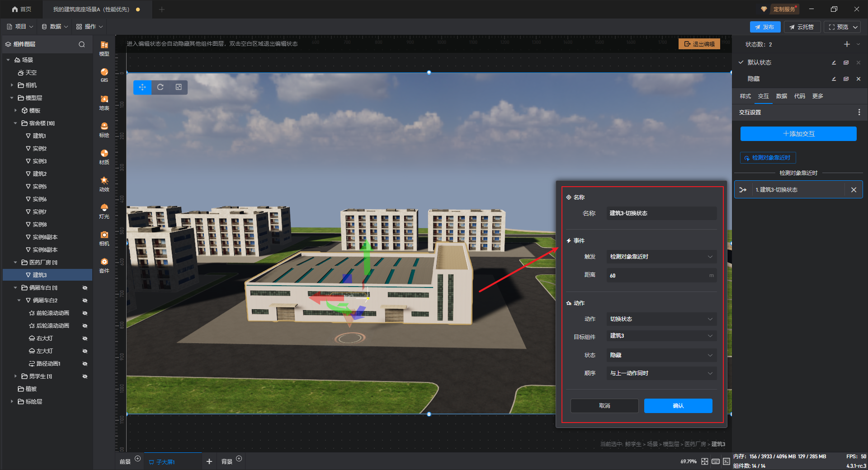Collapse the 宿舍楼 folder in tree
The width and height of the screenshot is (868, 470).
click(x=15, y=123)
